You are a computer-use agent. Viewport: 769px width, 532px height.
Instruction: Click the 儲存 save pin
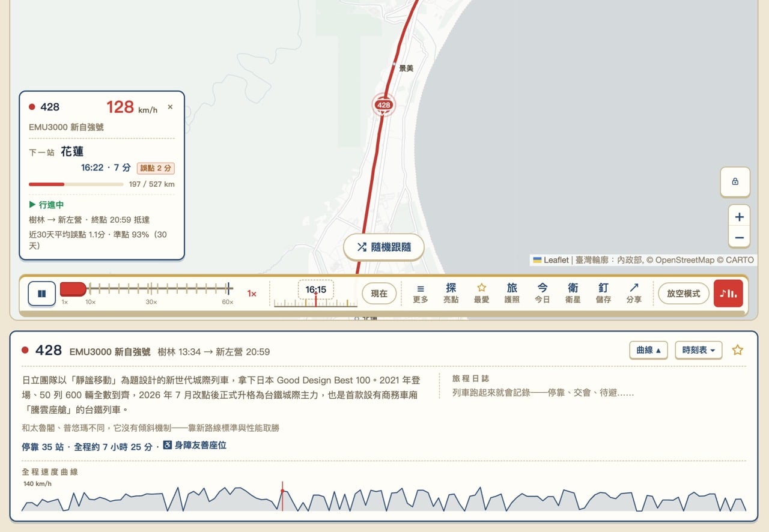(603, 293)
